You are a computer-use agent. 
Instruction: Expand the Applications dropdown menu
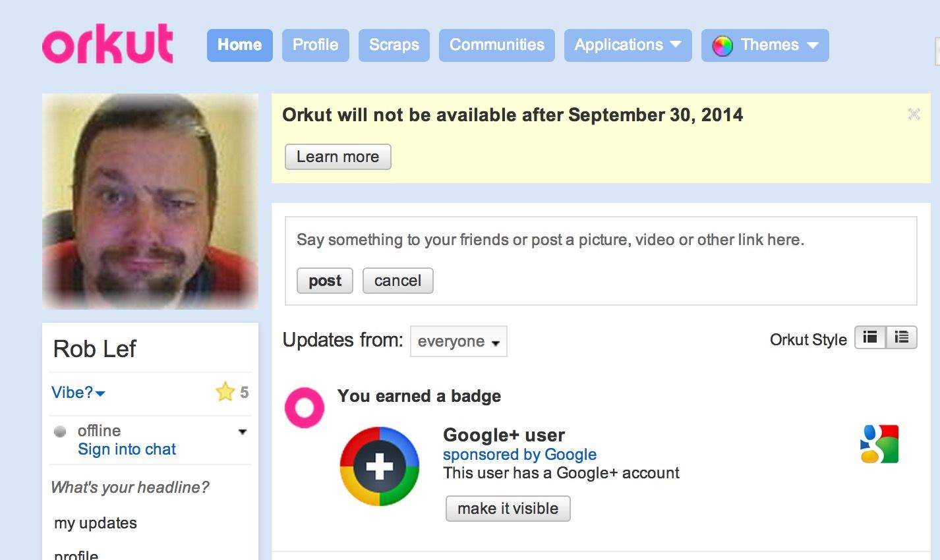(x=628, y=45)
